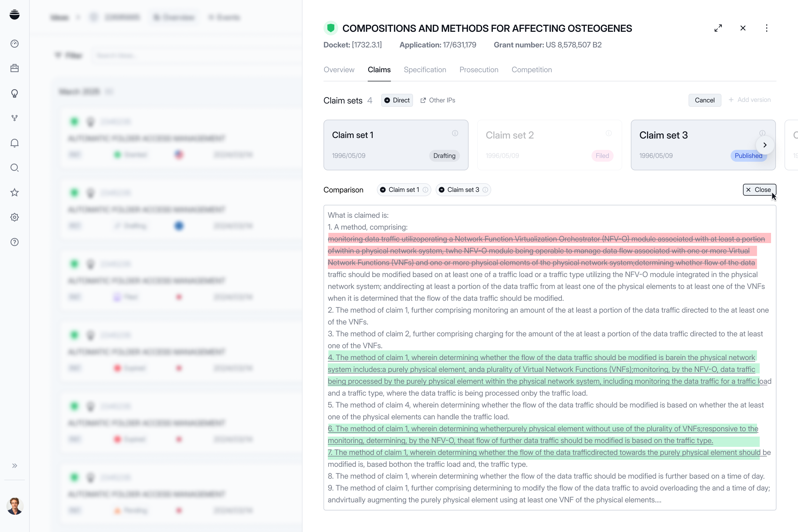Toggle the Direct claim sets filter
This screenshot has width=798, height=532.
coord(397,100)
